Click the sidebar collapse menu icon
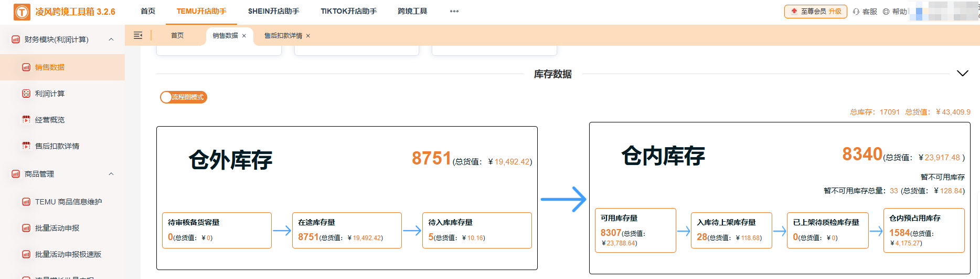 [138, 35]
